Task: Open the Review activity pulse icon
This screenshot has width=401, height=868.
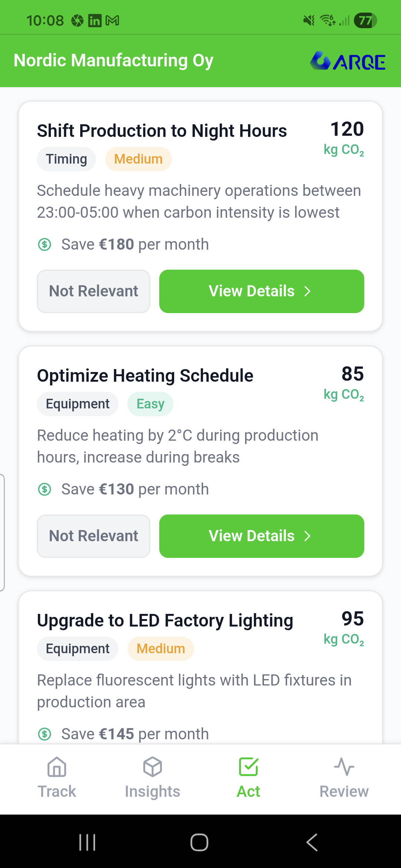Action: click(344, 767)
